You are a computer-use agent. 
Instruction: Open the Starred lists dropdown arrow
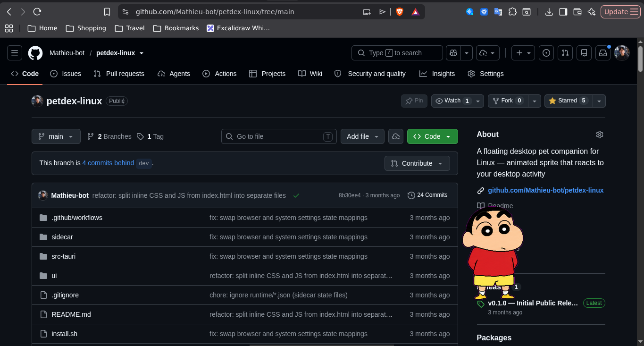pos(599,101)
